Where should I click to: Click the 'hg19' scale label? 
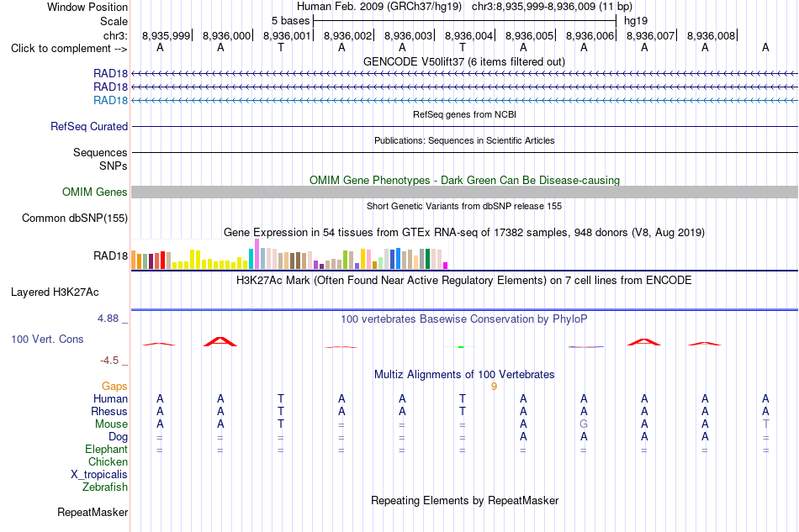[636, 21]
